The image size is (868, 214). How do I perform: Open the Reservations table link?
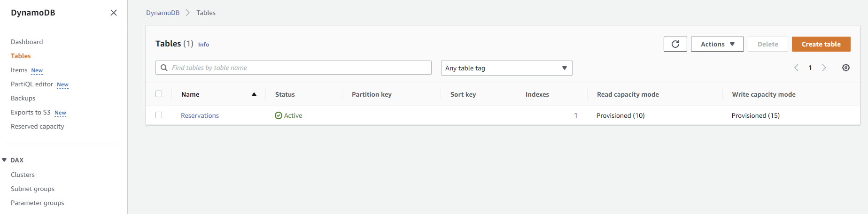pos(200,115)
